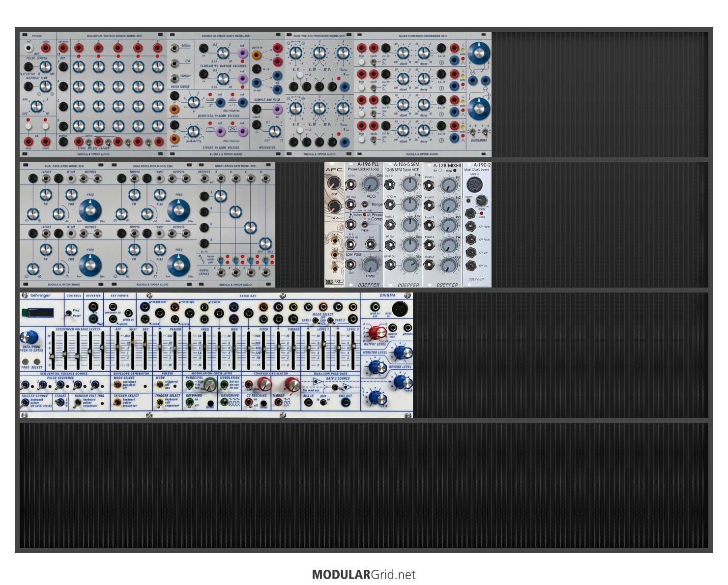Image resolution: width=728 pixels, height=585 pixels.
Task: Flip Modulation Oscillator WAVESHAPE switch
Action: (224, 402)
